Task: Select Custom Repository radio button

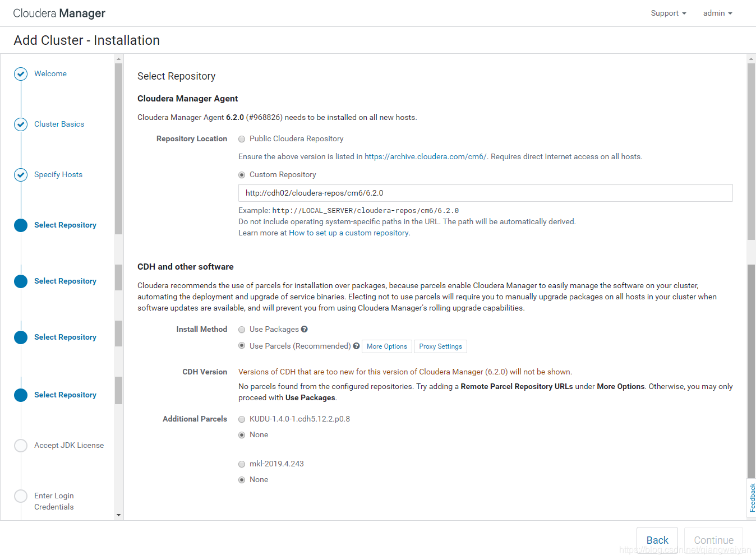Action: coord(242,175)
